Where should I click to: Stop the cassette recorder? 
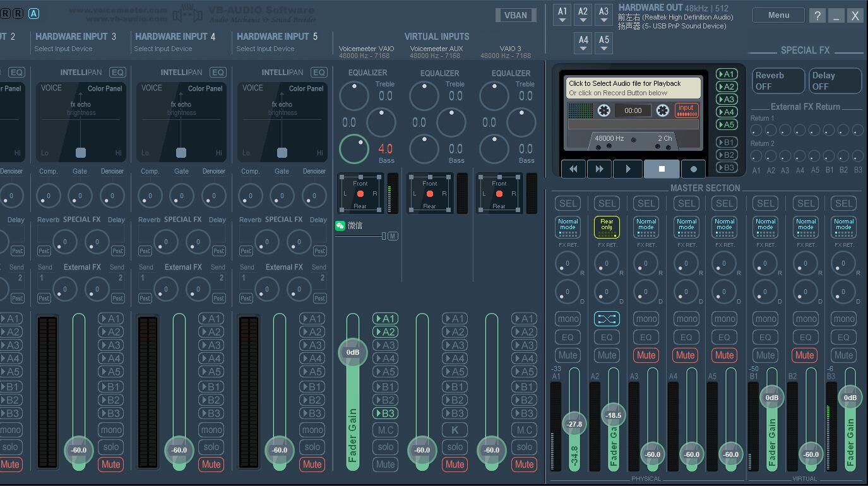coord(662,169)
